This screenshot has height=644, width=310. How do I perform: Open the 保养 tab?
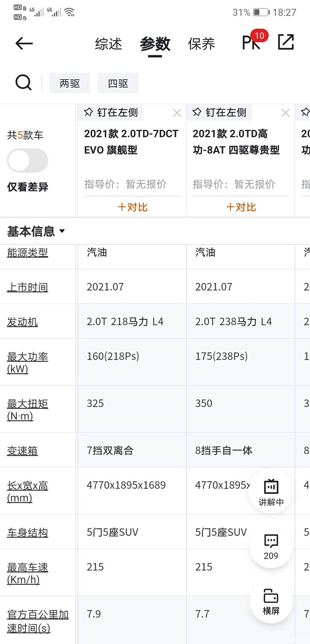[201, 44]
